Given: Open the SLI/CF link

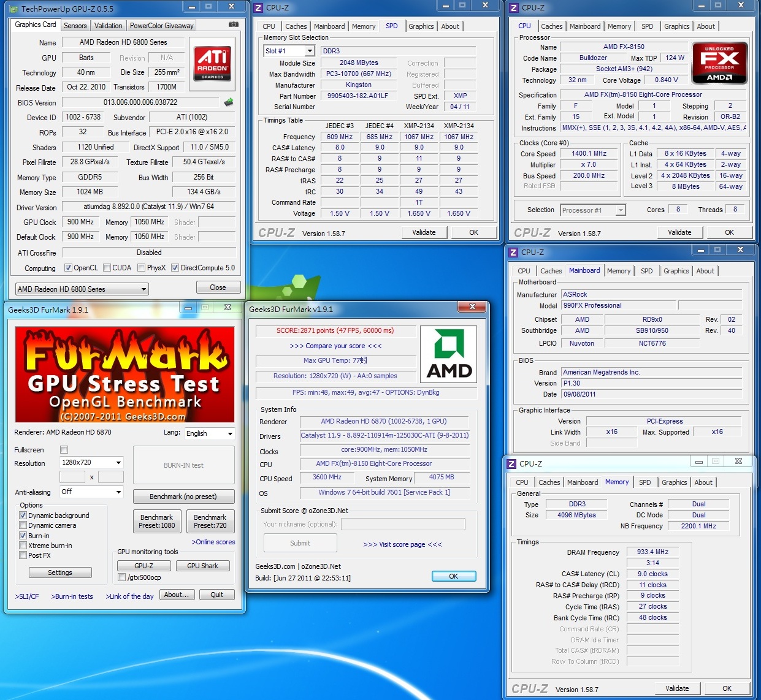Looking at the screenshot, I should point(27,596).
